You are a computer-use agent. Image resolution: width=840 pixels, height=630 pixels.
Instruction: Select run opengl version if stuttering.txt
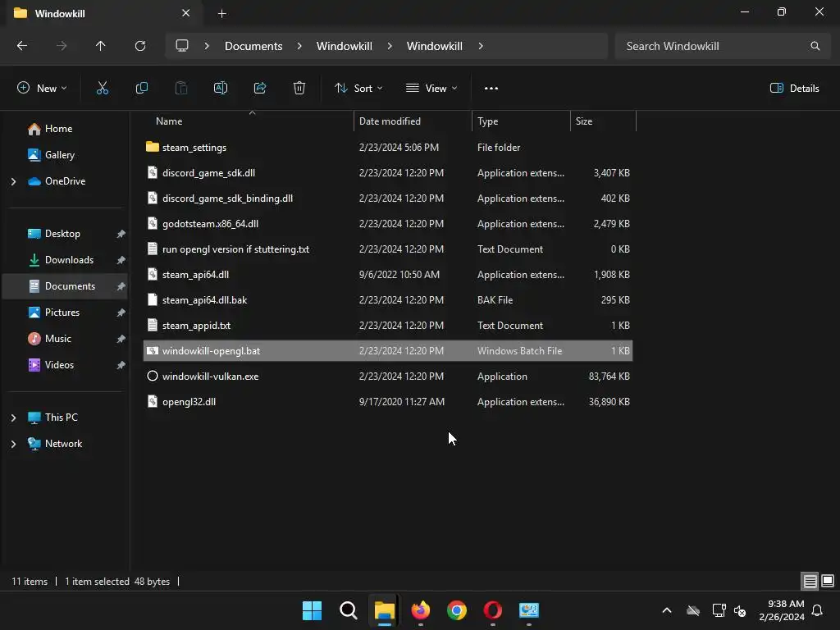(388, 249)
